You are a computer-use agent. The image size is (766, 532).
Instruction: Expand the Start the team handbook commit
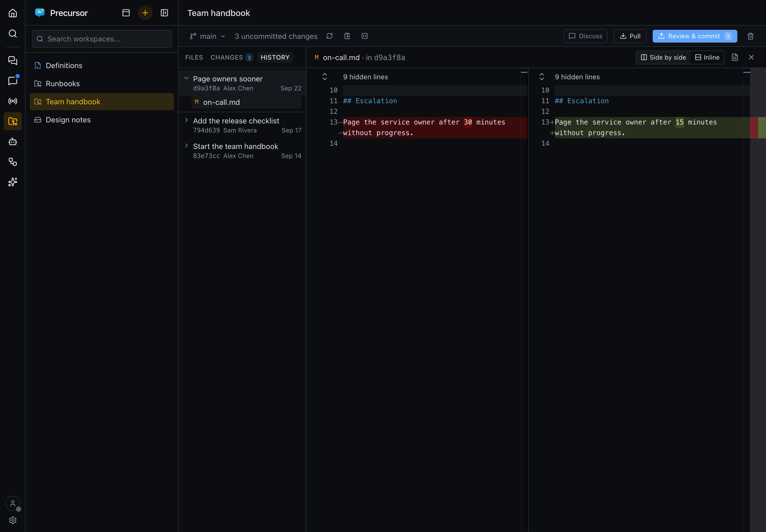pyautogui.click(x=186, y=146)
